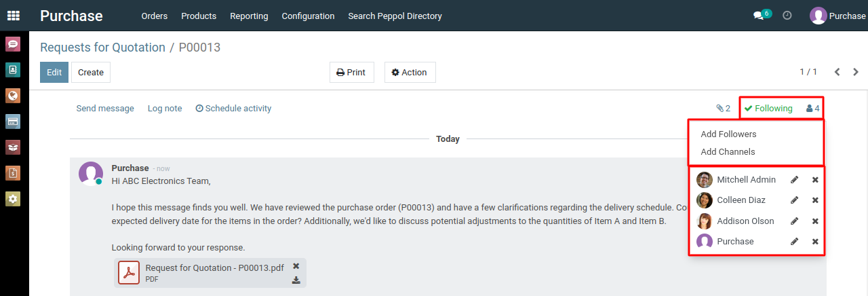Download the Request for Quotation PDF
This screenshot has height=296, width=868.
tap(296, 280)
